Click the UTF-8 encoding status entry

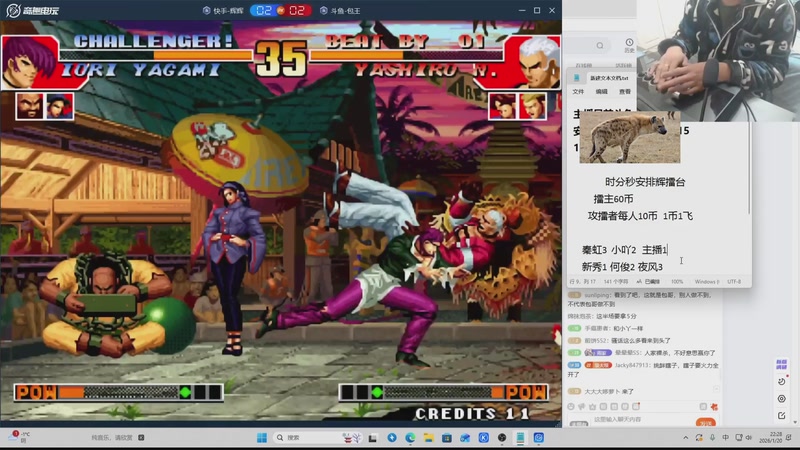point(734,282)
